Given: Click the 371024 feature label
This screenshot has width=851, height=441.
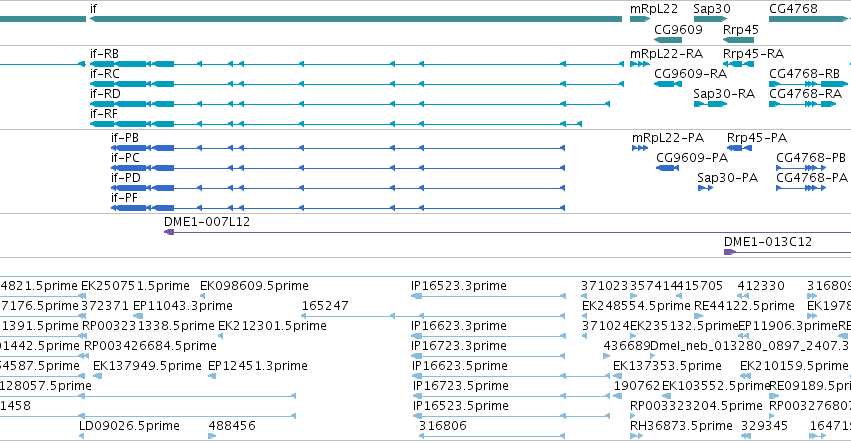Looking at the screenshot, I should (x=606, y=326).
